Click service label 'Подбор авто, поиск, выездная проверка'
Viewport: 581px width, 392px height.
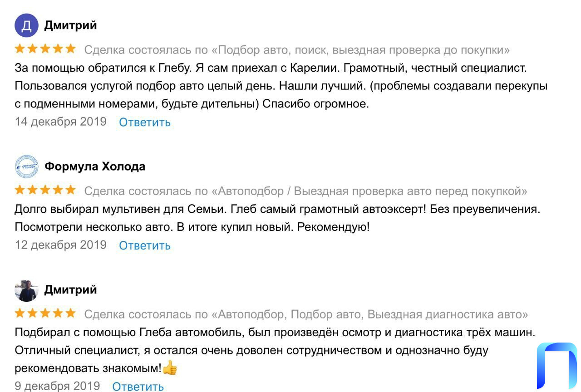297,49
